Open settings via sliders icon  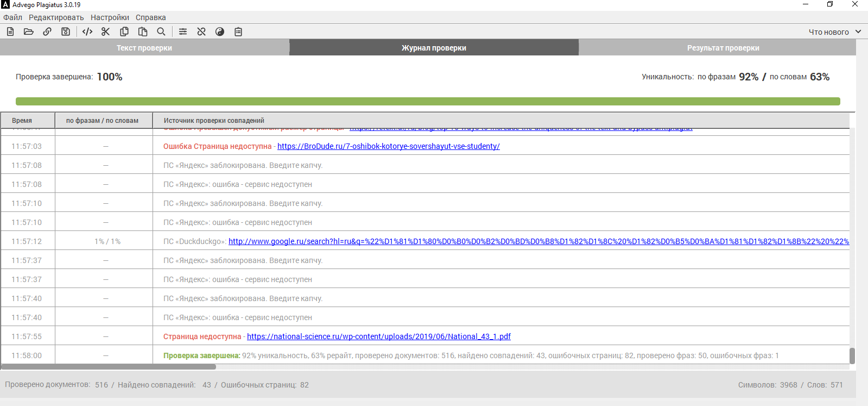[x=183, y=32]
